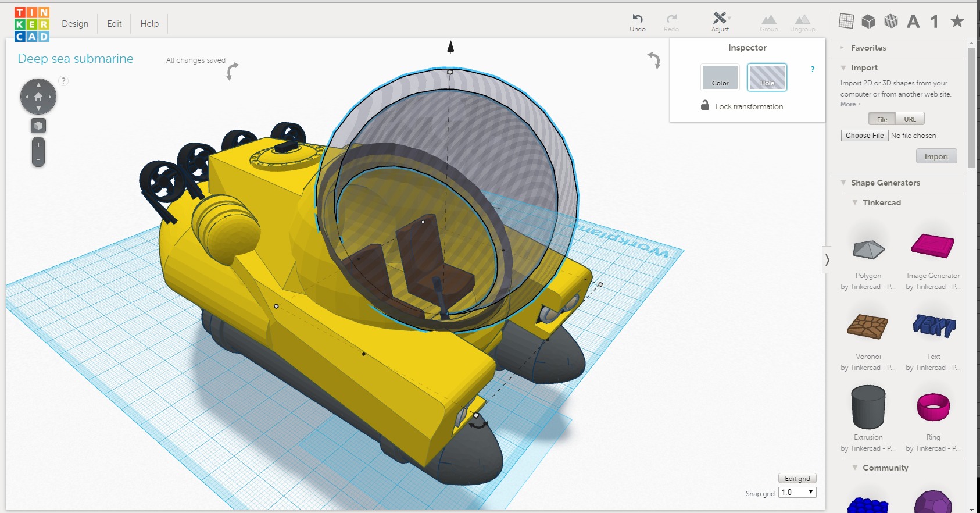Click the black height arrow above the dome
Viewport: 980px width, 513px height.
(450, 47)
